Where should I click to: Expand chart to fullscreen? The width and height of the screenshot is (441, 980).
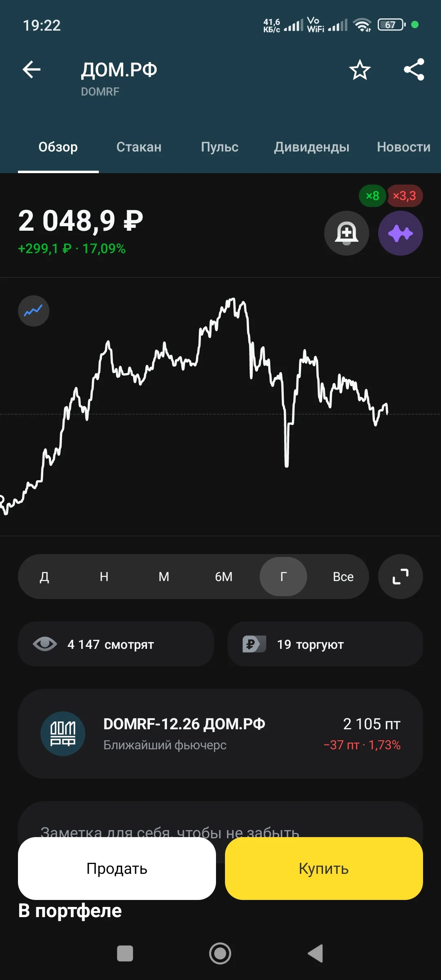pyautogui.click(x=401, y=577)
